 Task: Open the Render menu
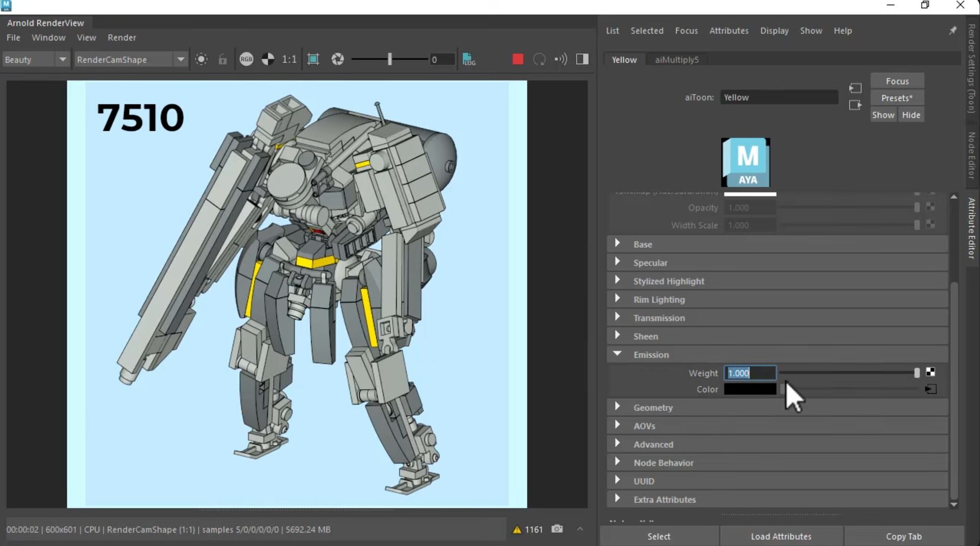click(121, 37)
